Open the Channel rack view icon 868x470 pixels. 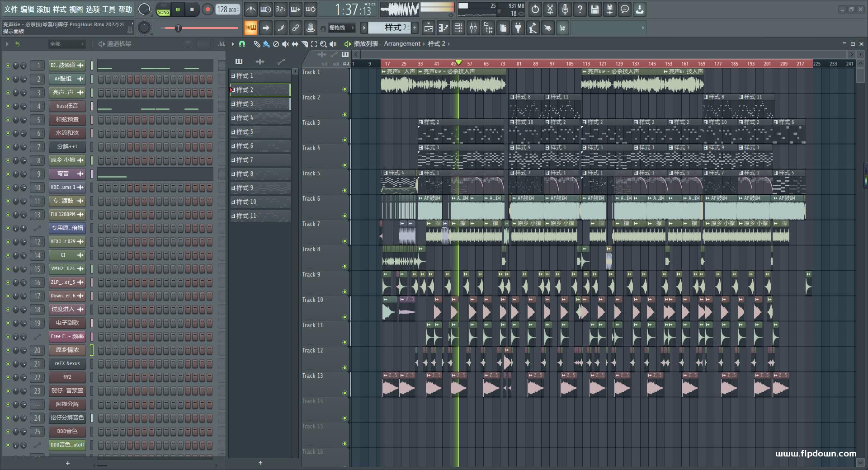click(x=458, y=28)
